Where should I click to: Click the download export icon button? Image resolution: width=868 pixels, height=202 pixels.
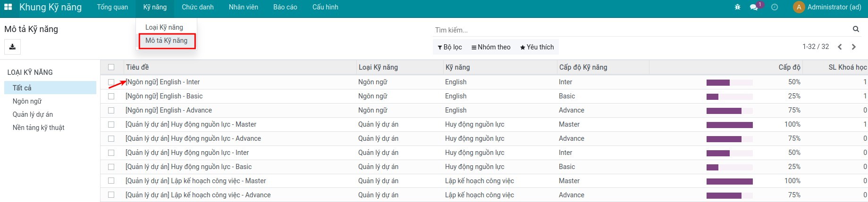tap(13, 47)
